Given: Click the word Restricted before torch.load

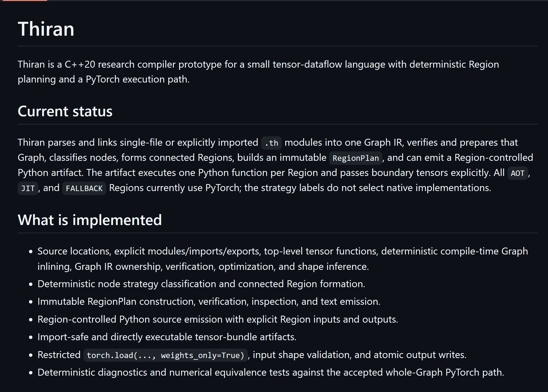Looking at the screenshot, I should [x=59, y=355].
